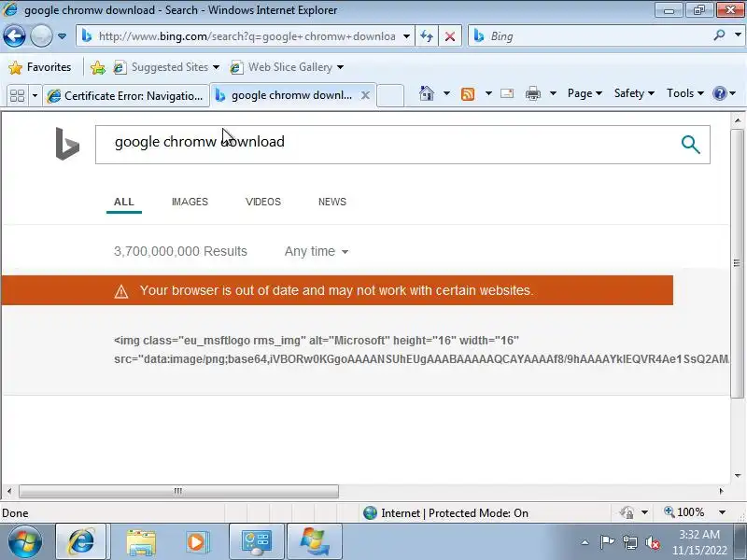Click the toolbar search magnifier icon
Image resolution: width=747 pixels, height=560 pixels.
coord(719,35)
